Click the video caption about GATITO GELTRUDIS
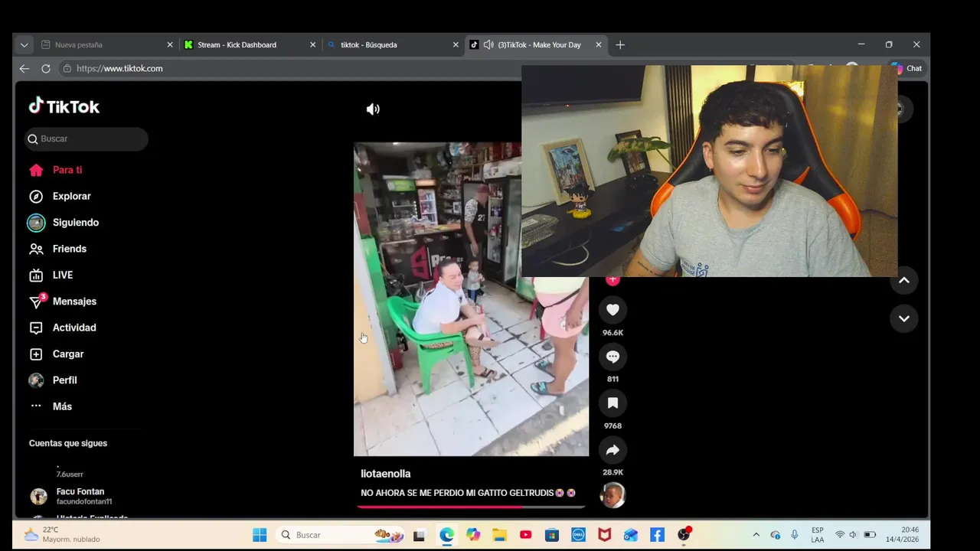The height and width of the screenshot is (551, 980). click(468, 493)
